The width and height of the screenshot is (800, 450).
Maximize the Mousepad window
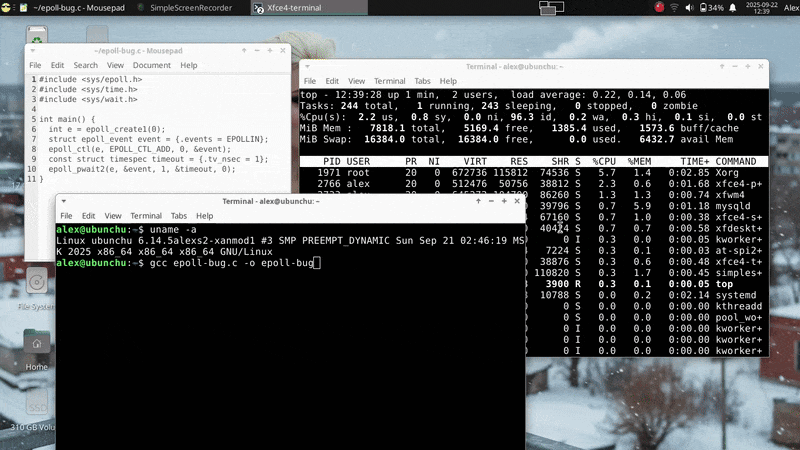click(x=270, y=51)
